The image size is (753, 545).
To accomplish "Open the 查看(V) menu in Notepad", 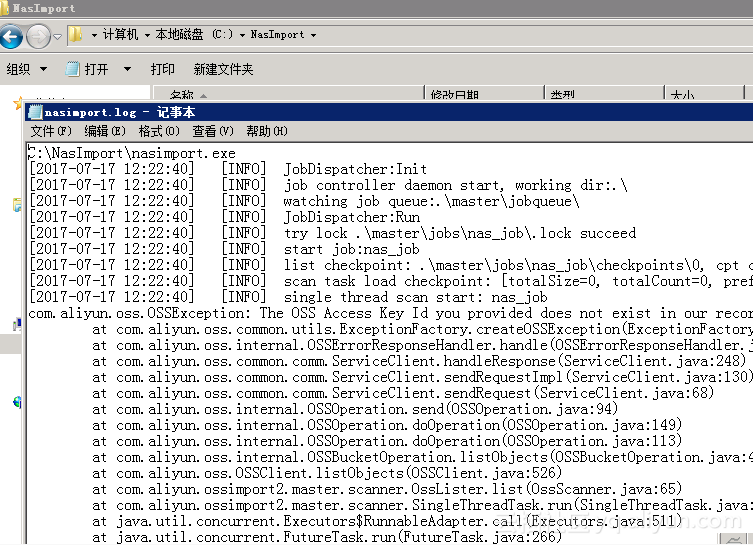I will 213,131.
